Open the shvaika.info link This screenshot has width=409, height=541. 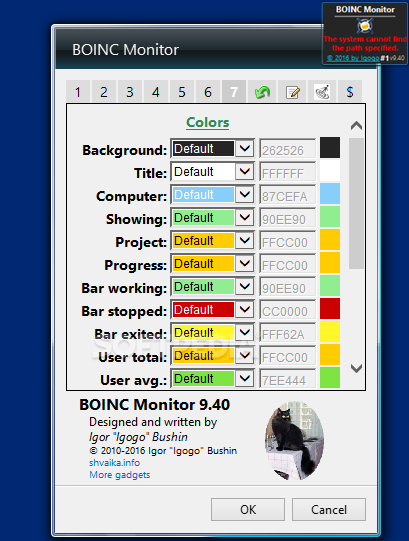pyautogui.click(x=115, y=463)
